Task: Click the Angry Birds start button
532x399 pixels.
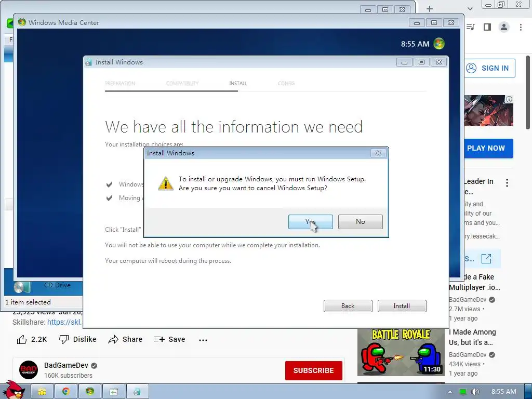Action: [14, 390]
